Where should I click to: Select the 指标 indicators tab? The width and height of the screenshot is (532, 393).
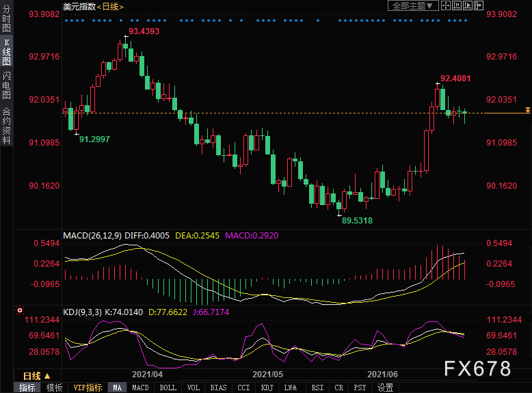pyautogui.click(x=27, y=388)
